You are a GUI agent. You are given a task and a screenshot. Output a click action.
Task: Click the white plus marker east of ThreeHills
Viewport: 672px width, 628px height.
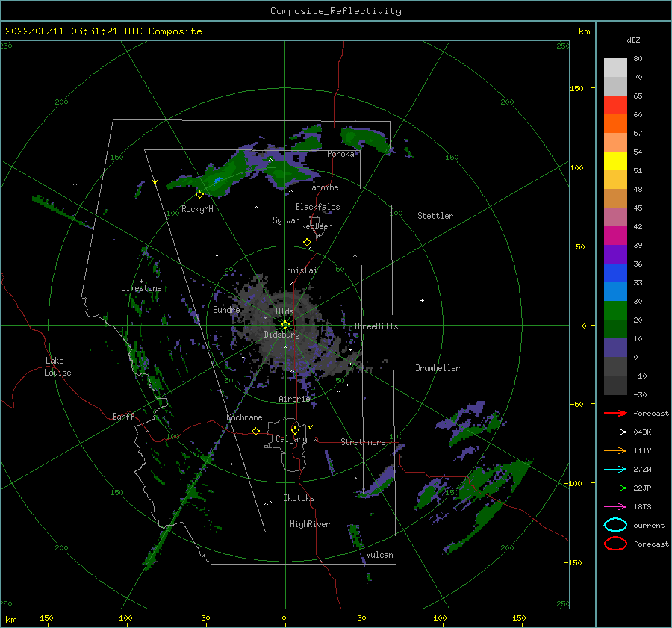[422, 300]
